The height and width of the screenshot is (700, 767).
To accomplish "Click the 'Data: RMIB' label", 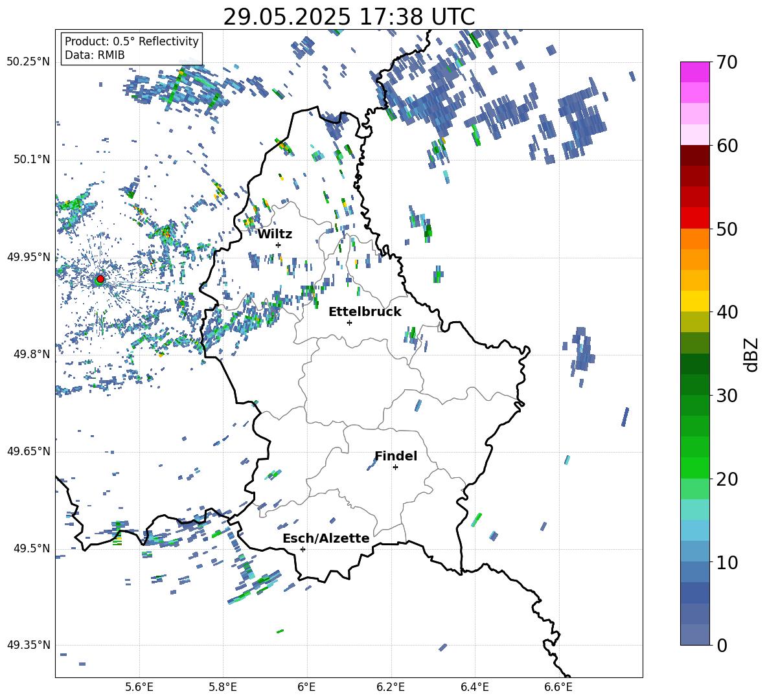I will pos(95,55).
